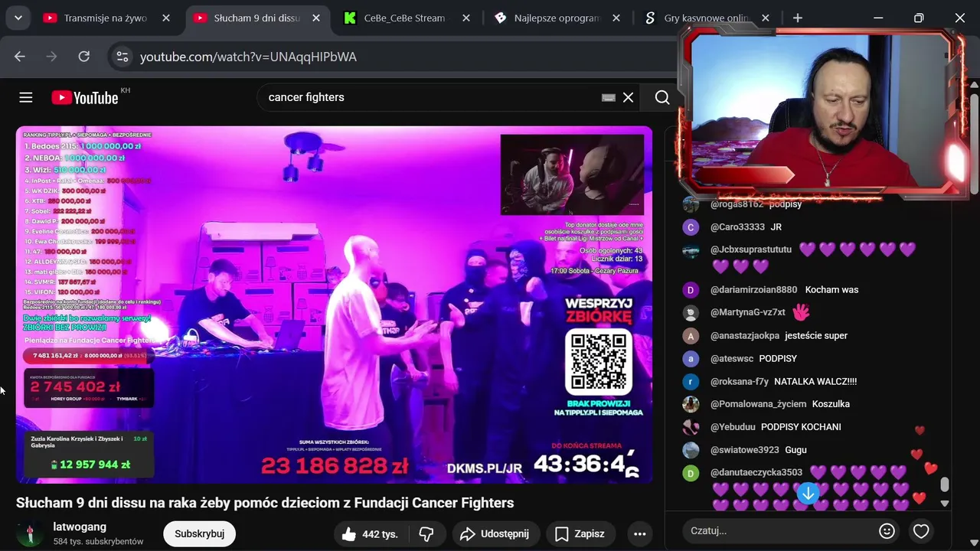This screenshot has width=980, height=551.
Task: Clear the cancer fighters search query
Action: [x=628, y=97]
